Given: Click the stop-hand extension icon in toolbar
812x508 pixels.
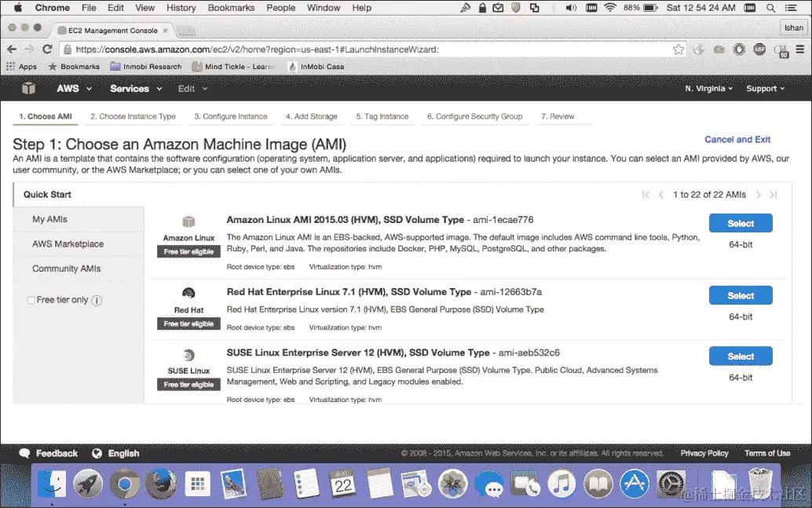Looking at the screenshot, I should (739, 49).
